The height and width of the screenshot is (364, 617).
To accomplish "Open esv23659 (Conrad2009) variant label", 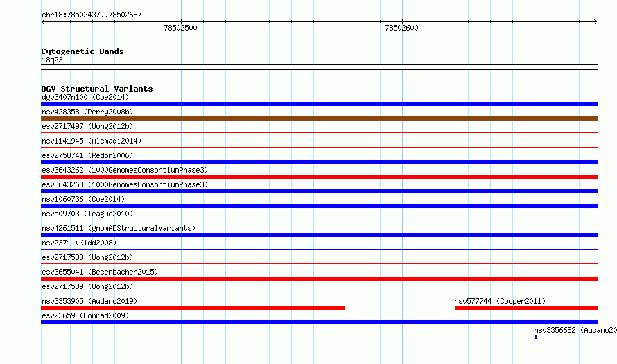I will tap(85, 315).
